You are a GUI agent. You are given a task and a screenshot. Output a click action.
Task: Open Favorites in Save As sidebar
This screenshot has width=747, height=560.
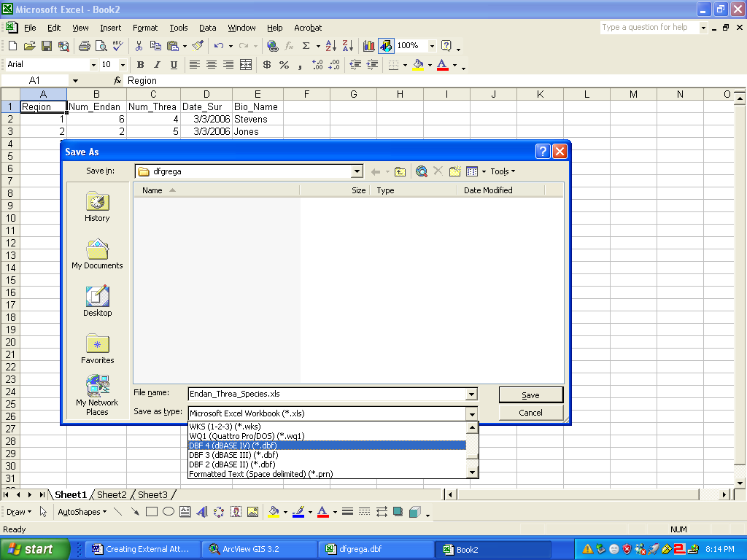(97, 349)
